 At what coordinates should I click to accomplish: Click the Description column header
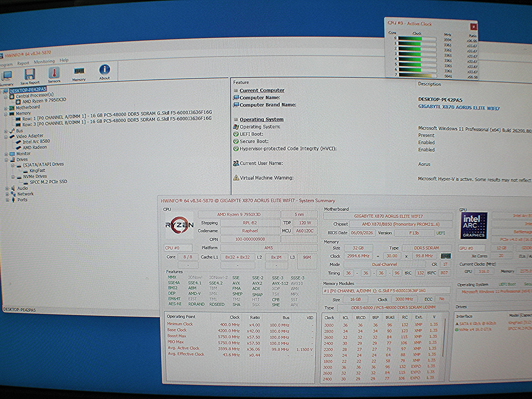click(x=429, y=84)
